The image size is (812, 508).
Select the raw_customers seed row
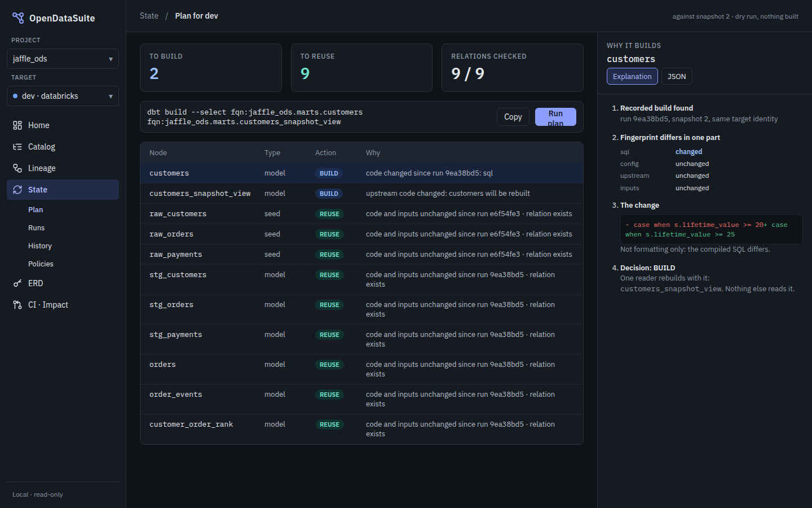point(361,214)
